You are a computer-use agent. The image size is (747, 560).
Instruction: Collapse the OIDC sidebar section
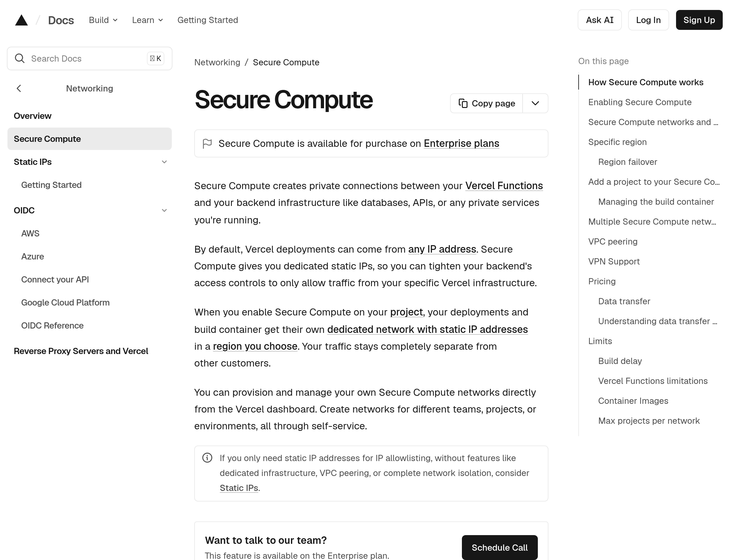[x=164, y=211]
